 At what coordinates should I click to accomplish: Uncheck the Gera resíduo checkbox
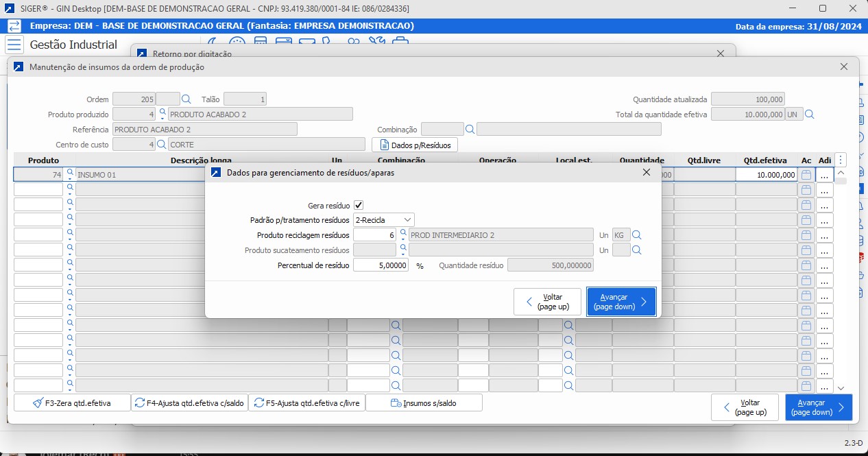click(x=359, y=205)
